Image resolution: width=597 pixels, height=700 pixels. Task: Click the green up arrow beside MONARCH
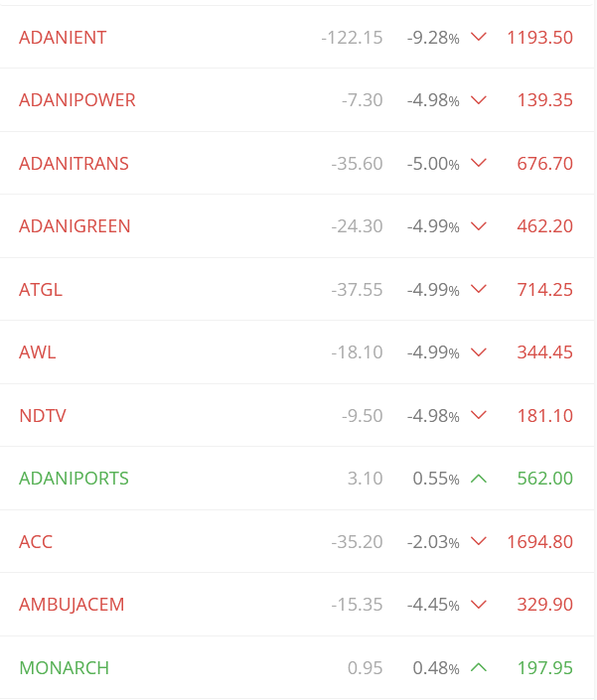pos(479,667)
